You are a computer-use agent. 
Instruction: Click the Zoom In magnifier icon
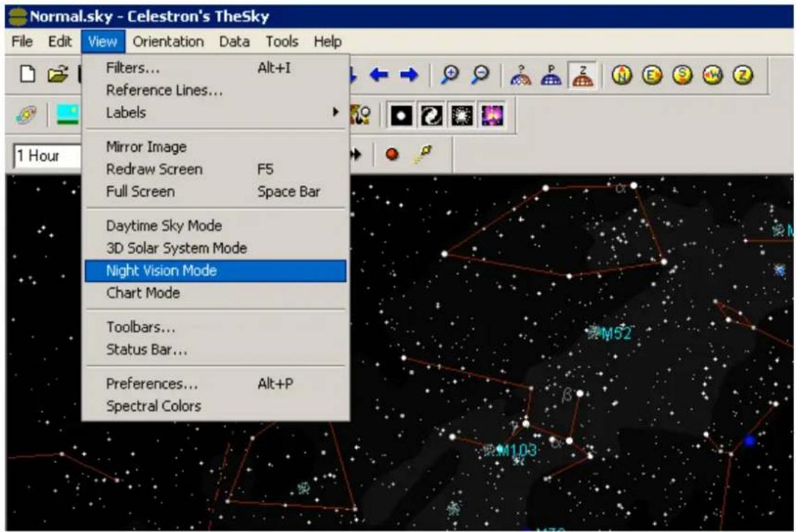(450, 75)
